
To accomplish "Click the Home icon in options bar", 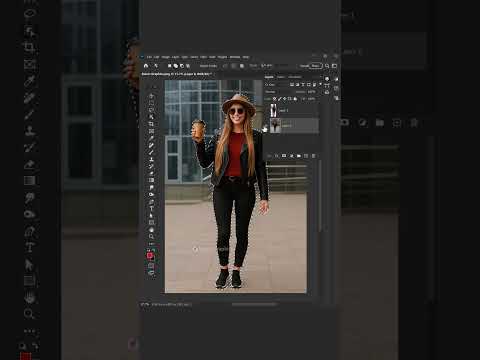I will [146, 66].
